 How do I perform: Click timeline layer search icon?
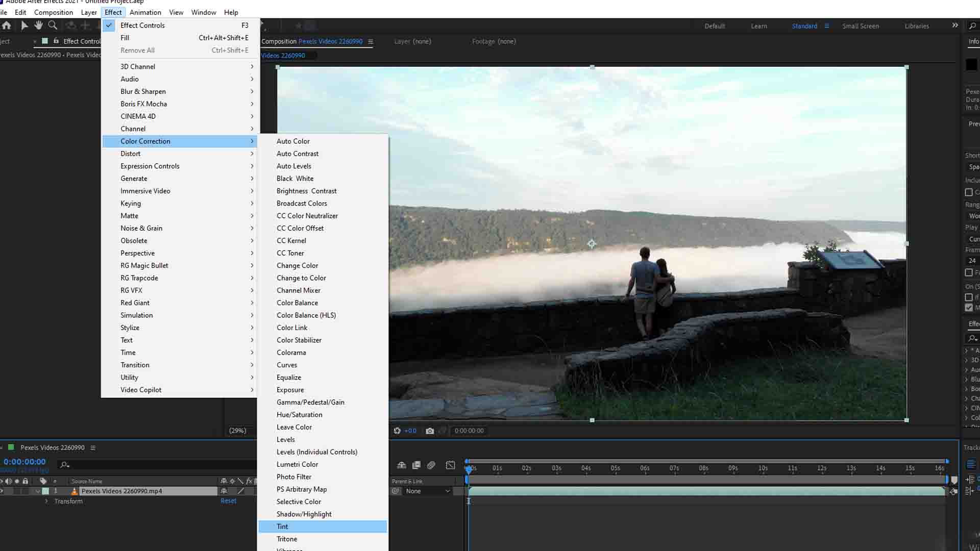click(65, 465)
